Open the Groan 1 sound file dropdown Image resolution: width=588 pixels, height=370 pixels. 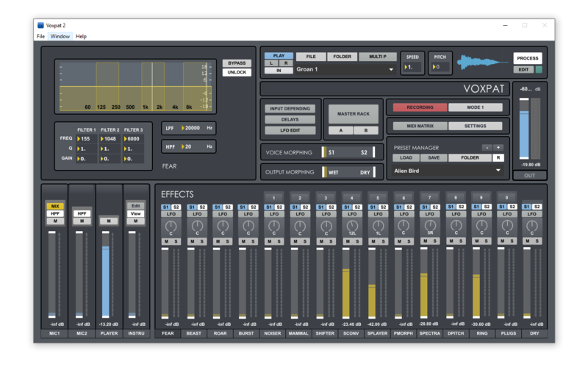tap(391, 70)
